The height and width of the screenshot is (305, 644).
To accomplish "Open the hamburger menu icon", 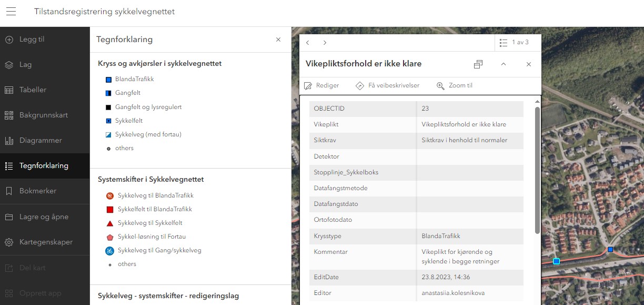I will click(x=11, y=12).
